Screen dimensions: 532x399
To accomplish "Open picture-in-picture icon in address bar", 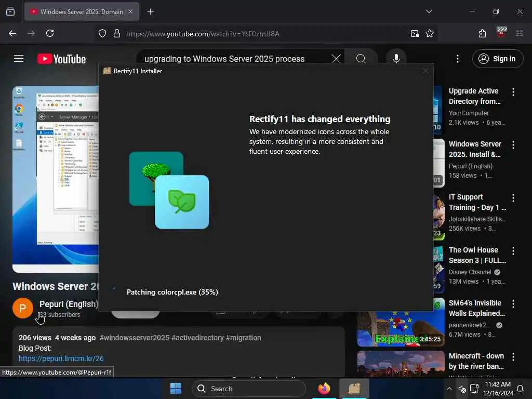I will [415, 34].
